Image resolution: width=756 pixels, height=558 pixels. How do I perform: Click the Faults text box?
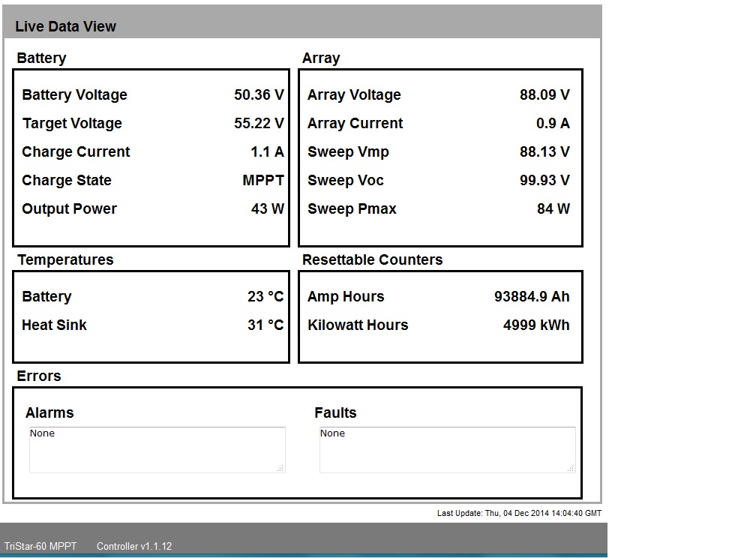pyautogui.click(x=448, y=450)
